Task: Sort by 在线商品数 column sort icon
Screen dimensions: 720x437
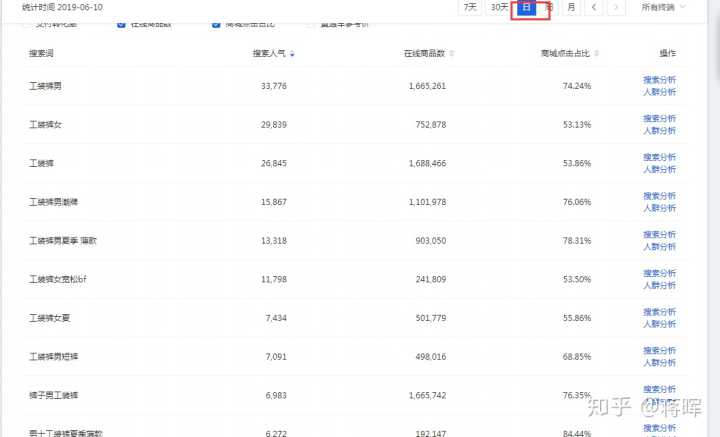Action: click(453, 53)
